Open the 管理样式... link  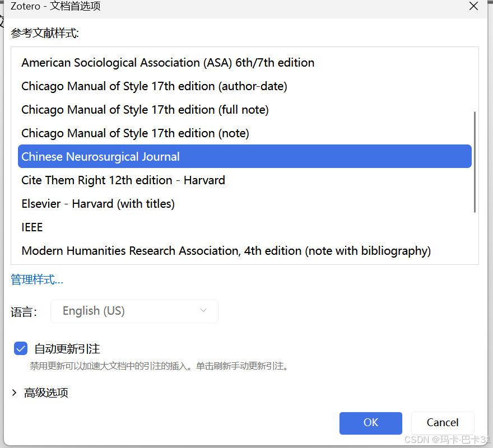coord(37,279)
